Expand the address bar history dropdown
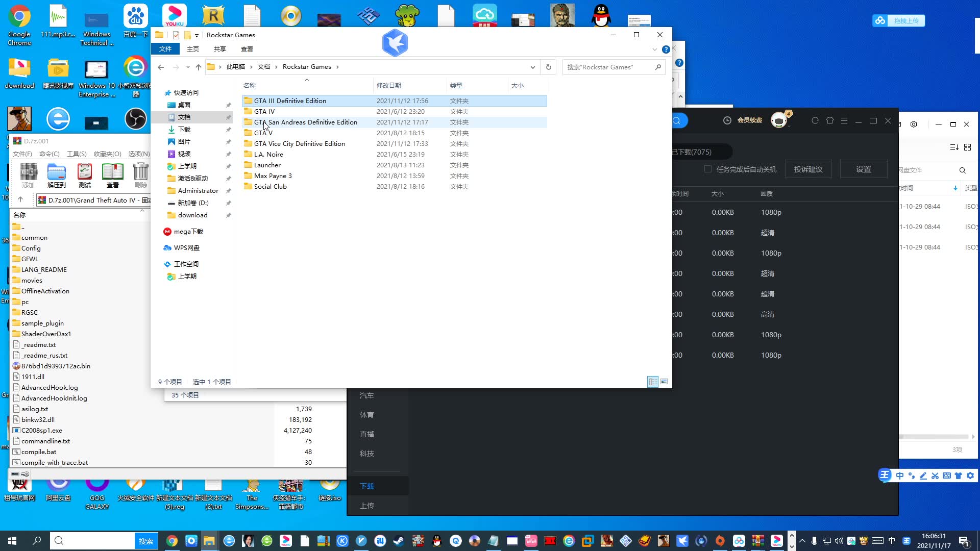The height and width of the screenshot is (551, 980). point(533,67)
